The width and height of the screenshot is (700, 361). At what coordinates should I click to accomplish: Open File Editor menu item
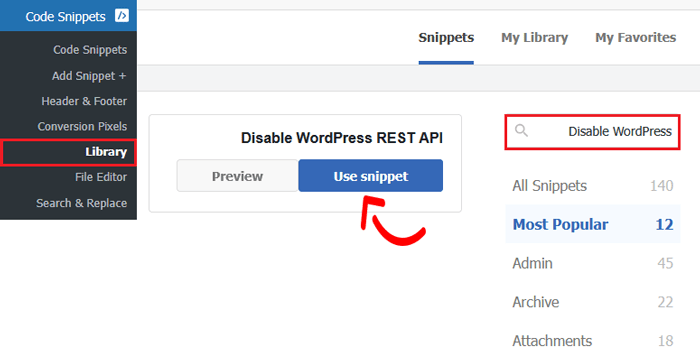101,177
